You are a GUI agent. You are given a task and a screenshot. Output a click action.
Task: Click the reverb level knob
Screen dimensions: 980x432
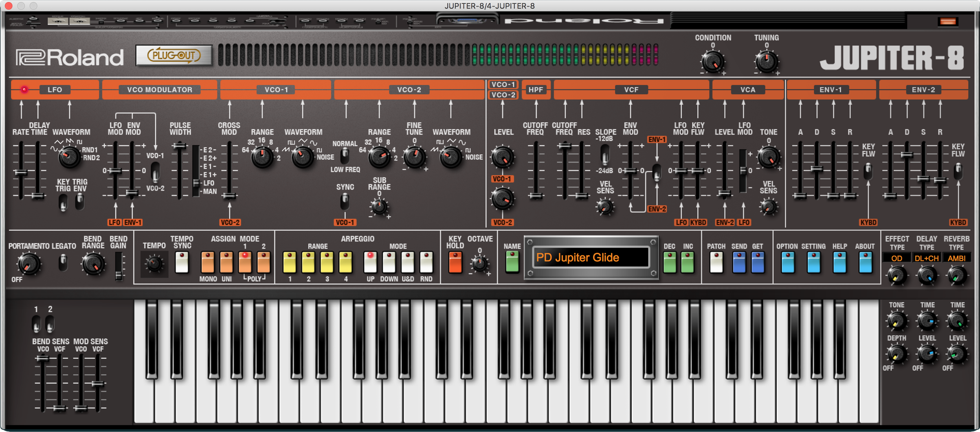tap(957, 354)
